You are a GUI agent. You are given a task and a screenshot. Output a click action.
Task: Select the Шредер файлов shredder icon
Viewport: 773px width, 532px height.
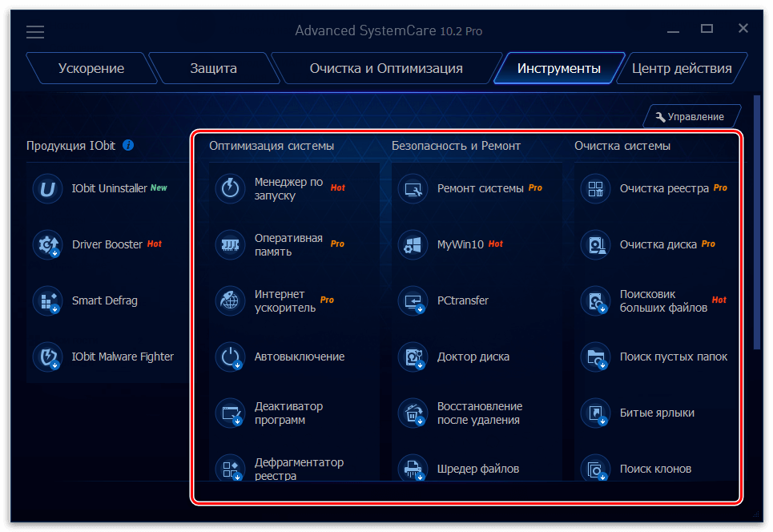413,469
